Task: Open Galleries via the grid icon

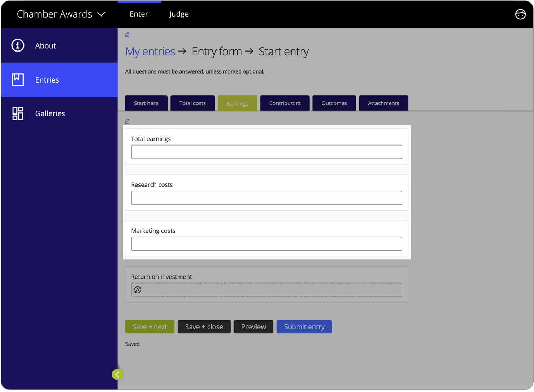Action: coord(17,113)
